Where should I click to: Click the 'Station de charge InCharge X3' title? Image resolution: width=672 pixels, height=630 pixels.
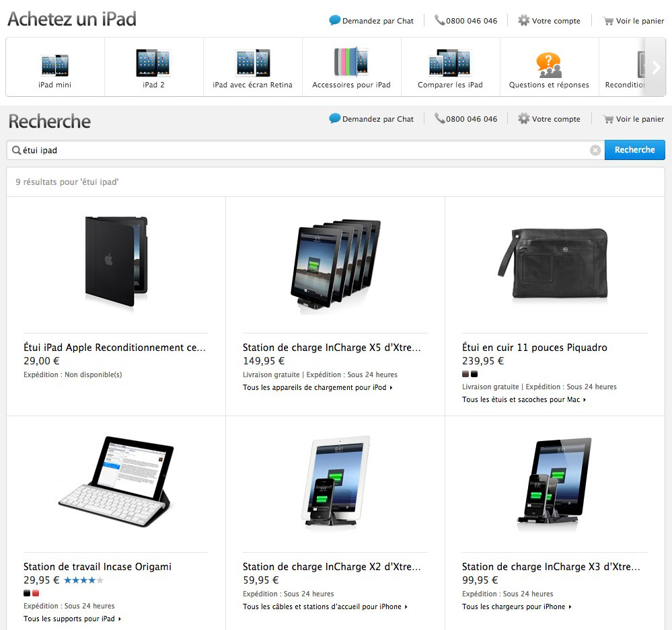click(x=551, y=567)
